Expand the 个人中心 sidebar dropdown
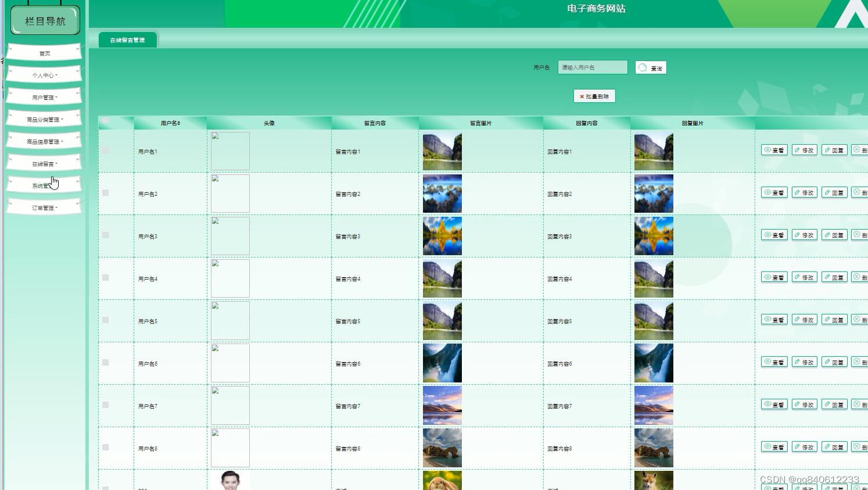Viewport: 868px width, 490px height. [x=45, y=75]
